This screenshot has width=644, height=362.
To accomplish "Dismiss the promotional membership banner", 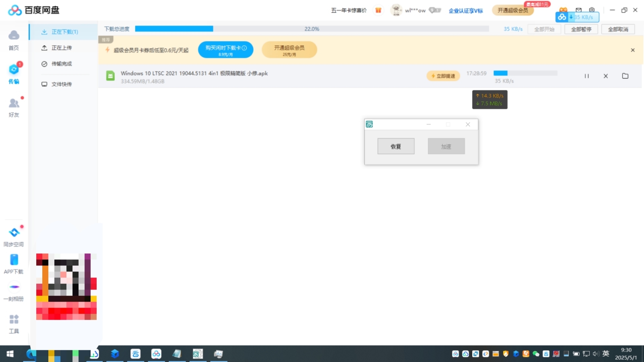I will [x=633, y=50].
